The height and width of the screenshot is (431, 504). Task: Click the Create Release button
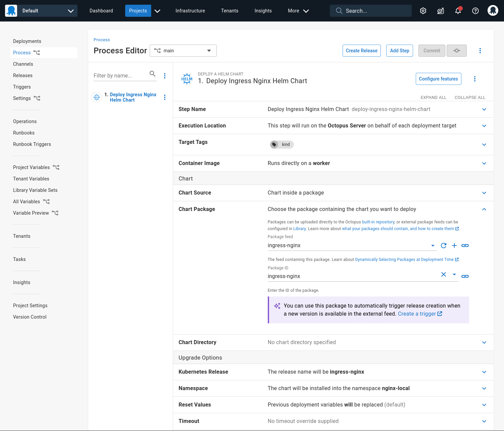click(x=362, y=51)
